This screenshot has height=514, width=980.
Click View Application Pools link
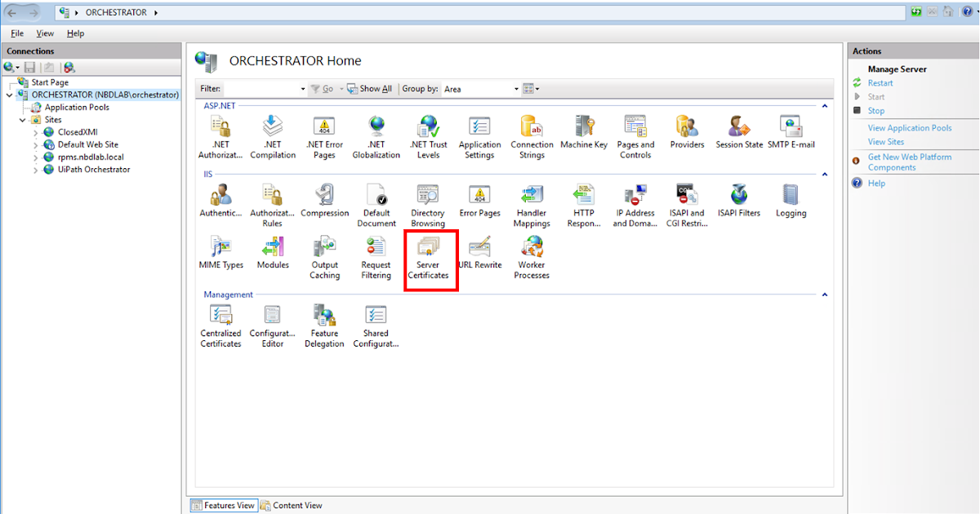[x=910, y=128]
